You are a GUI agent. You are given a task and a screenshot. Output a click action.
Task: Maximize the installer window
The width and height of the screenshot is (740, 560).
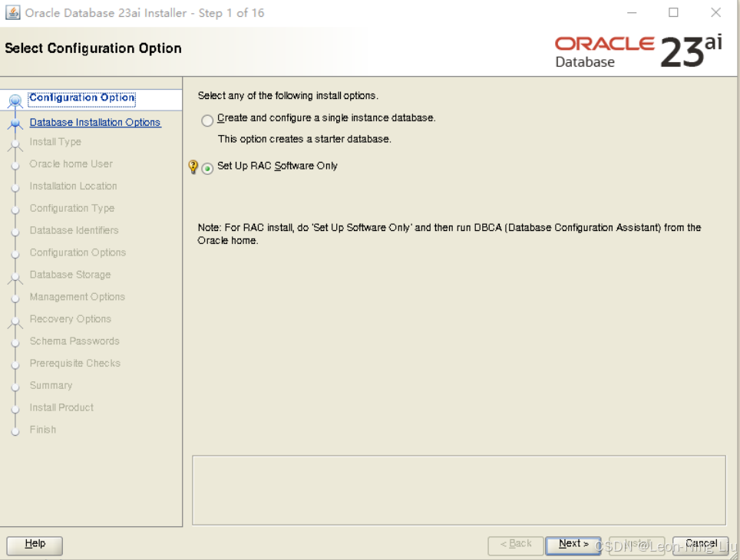coord(673,13)
